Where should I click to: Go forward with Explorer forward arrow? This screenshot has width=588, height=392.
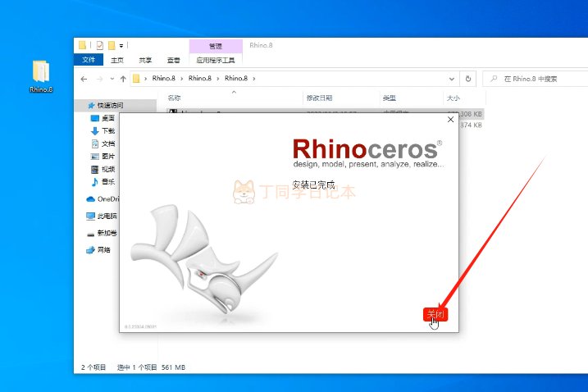[x=100, y=79]
